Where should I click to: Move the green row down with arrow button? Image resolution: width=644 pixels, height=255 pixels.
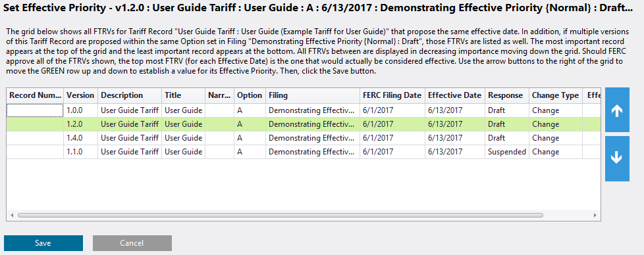coord(617,158)
